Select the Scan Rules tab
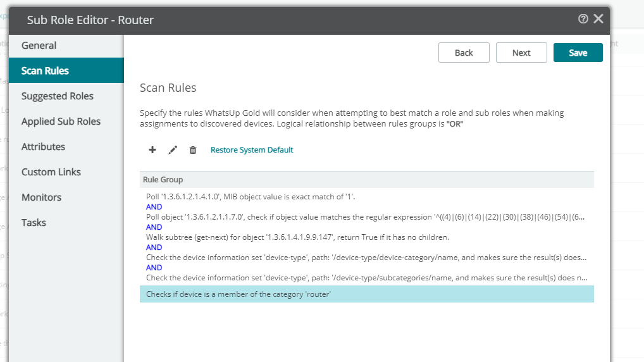This screenshot has height=362, width=644. pos(66,70)
